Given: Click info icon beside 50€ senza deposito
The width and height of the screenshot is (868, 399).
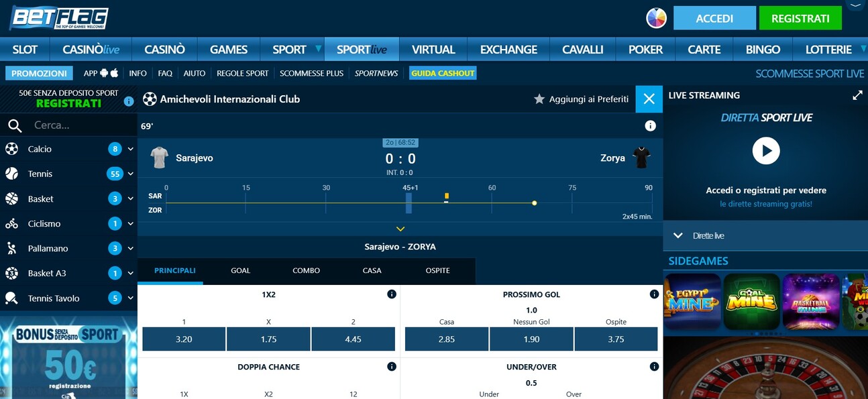Looking at the screenshot, I should (x=128, y=101).
